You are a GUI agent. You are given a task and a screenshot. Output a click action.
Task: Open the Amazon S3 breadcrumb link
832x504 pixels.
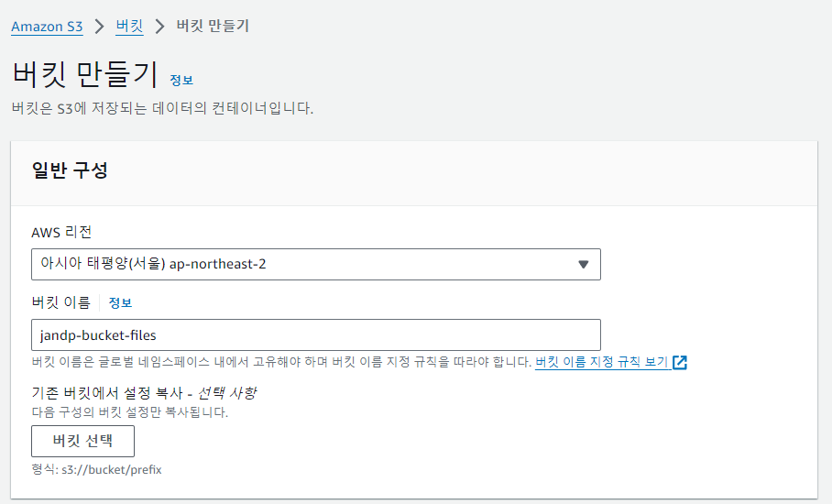tap(47, 27)
